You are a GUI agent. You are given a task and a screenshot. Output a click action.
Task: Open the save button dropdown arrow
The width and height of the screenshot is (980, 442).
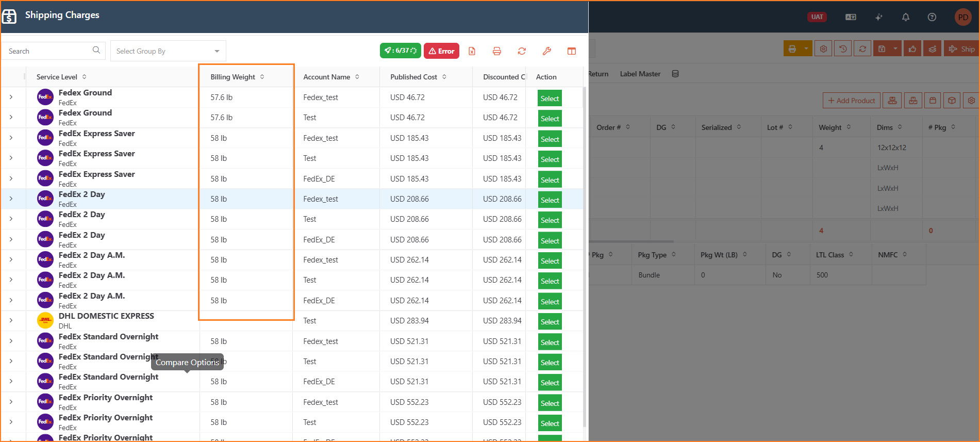click(x=895, y=49)
